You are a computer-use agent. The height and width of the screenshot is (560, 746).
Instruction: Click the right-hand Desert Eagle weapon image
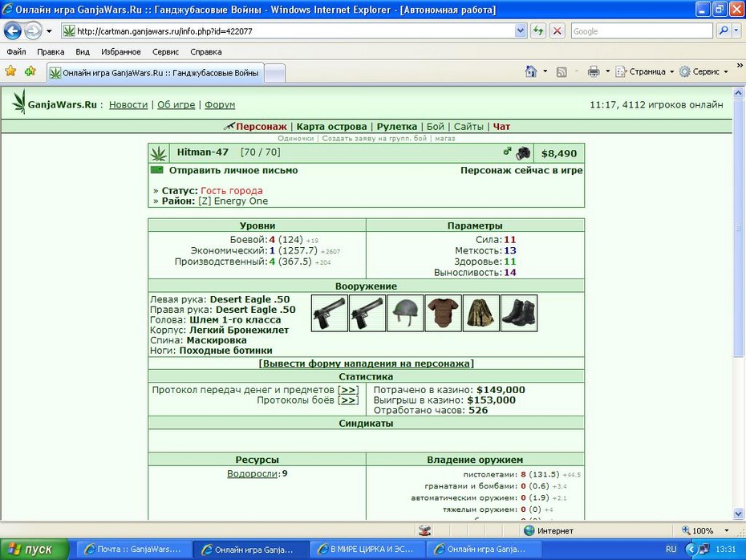coord(367,313)
